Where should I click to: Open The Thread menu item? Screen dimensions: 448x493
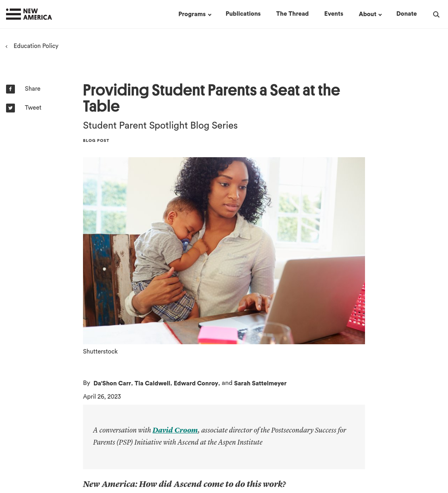click(292, 14)
